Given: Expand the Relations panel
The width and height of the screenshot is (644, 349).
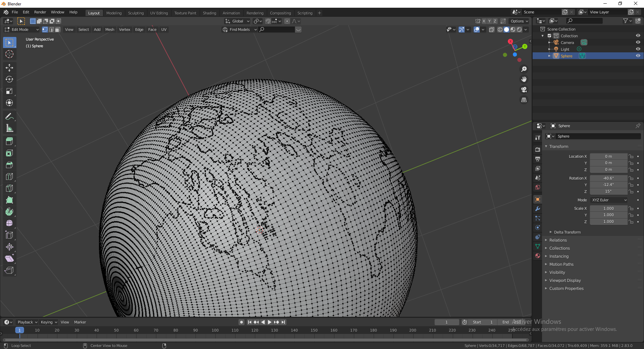Looking at the screenshot, I should tap(558, 240).
